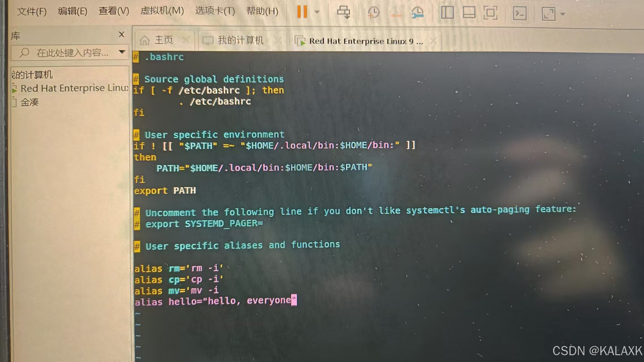Click the stretch guest display icon
Screen dimensions: 644x362
click(x=549, y=14)
